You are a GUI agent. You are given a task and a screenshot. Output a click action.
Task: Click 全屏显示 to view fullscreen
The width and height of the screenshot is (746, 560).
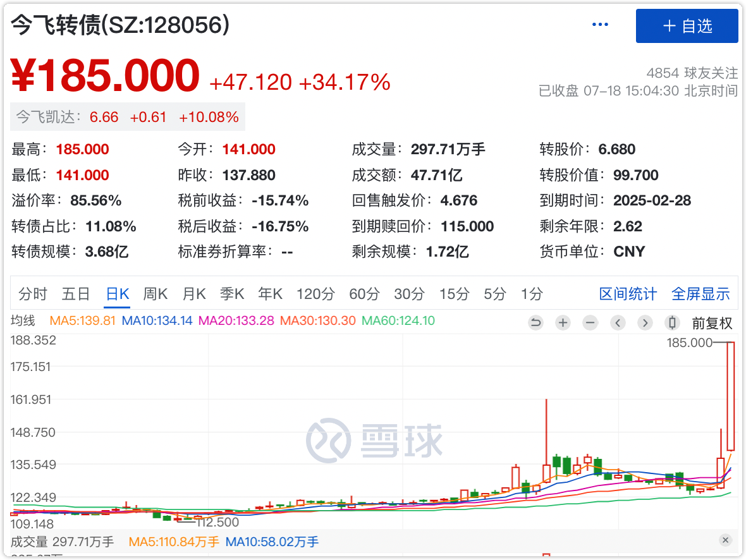click(700, 294)
